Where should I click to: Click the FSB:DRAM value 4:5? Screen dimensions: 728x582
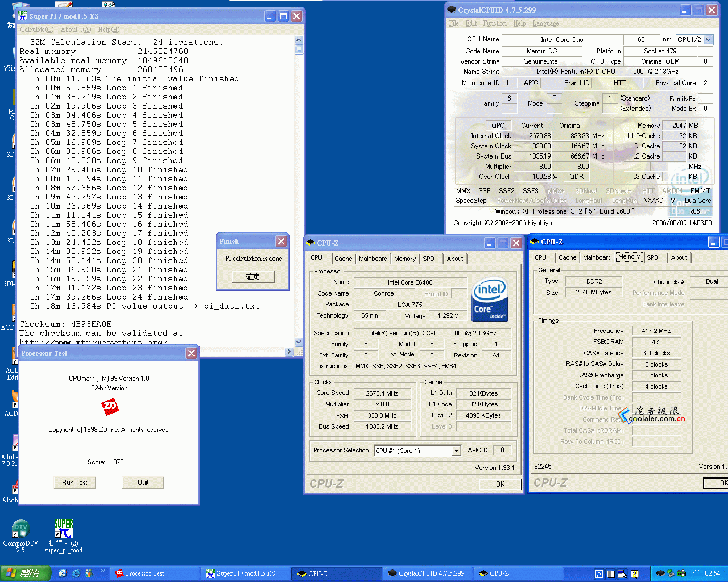click(x=656, y=342)
